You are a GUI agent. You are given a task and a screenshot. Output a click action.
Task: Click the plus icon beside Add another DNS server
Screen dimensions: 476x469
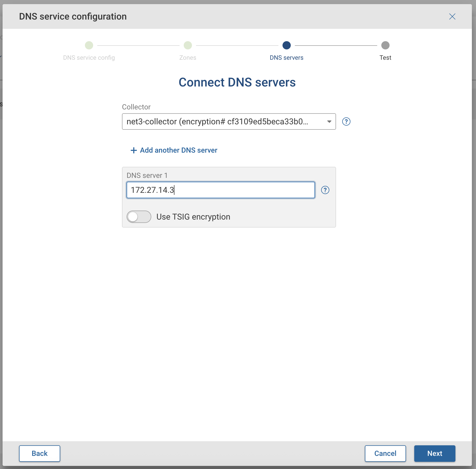tap(134, 150)
